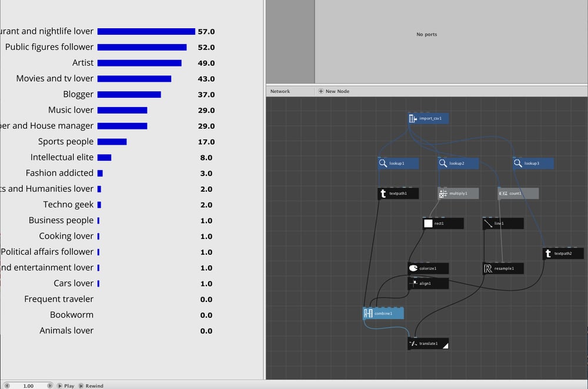Click the textpath2 node label
588x389 pixels.
click(x=563, y=254)
